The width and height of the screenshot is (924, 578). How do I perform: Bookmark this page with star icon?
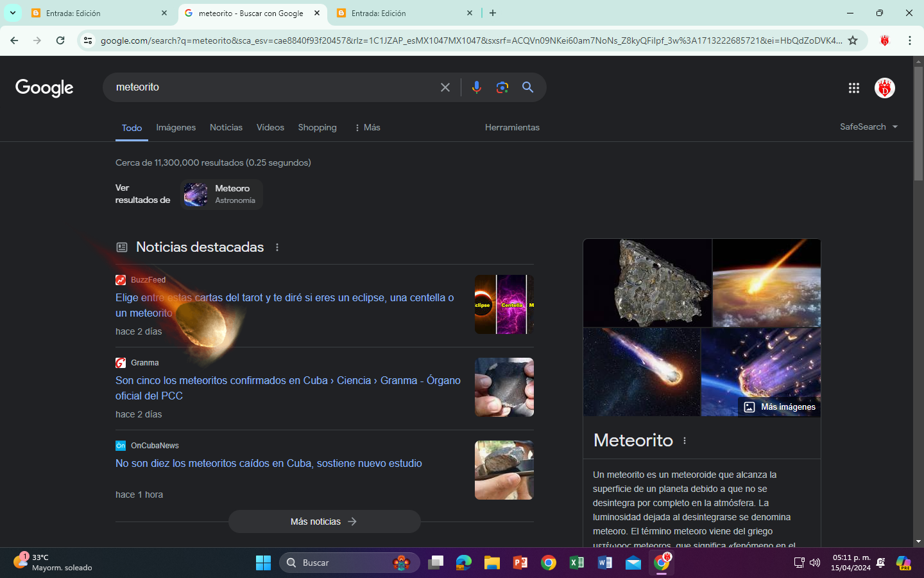pyautogui.click(x=853, y=40)
